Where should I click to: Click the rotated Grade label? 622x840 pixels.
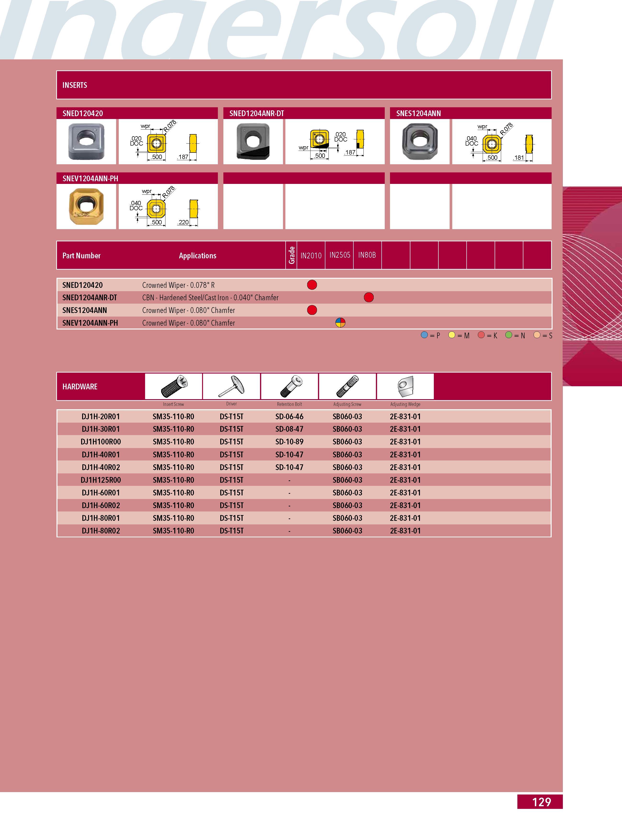[x=291, y=255]
